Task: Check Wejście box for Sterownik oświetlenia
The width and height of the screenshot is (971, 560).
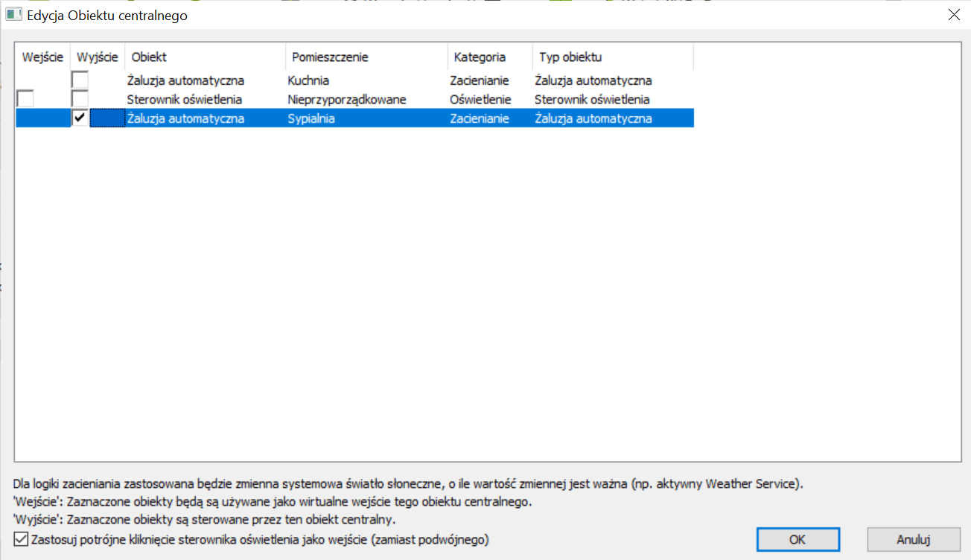Action: 25,99
